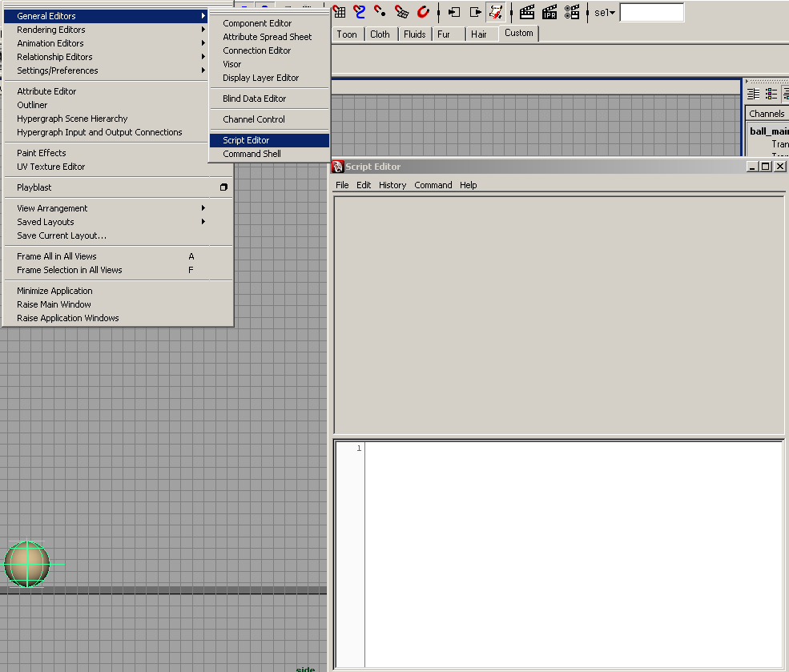The width and height of the screenshot is (789, 672).
Task: Choose Attribute Spread Sheet
Action: [269, 37]
